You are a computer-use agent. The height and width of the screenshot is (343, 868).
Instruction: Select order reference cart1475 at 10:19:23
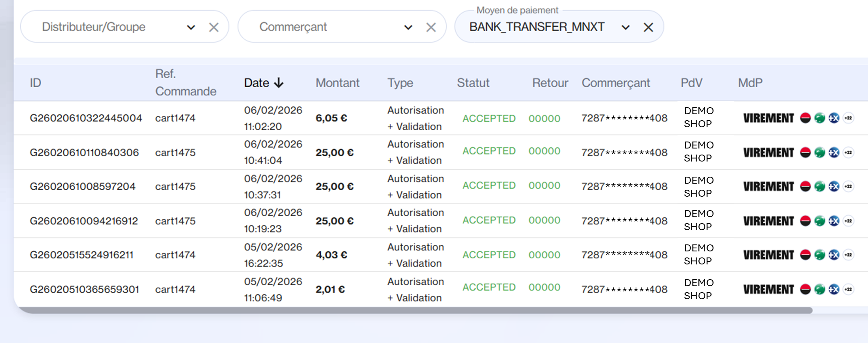coord(175,221)
